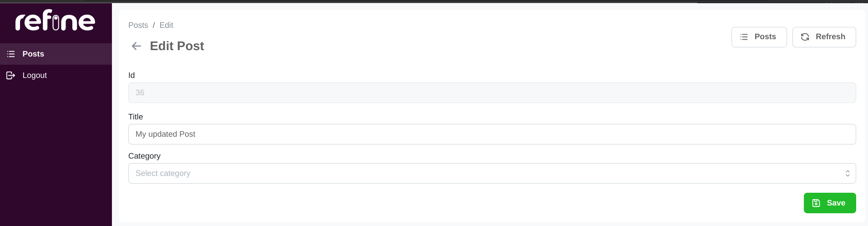The width and height of the screenshot is (868, 226).
Task: Click the logout icon in sidebar
Action: tap(11, 75)
